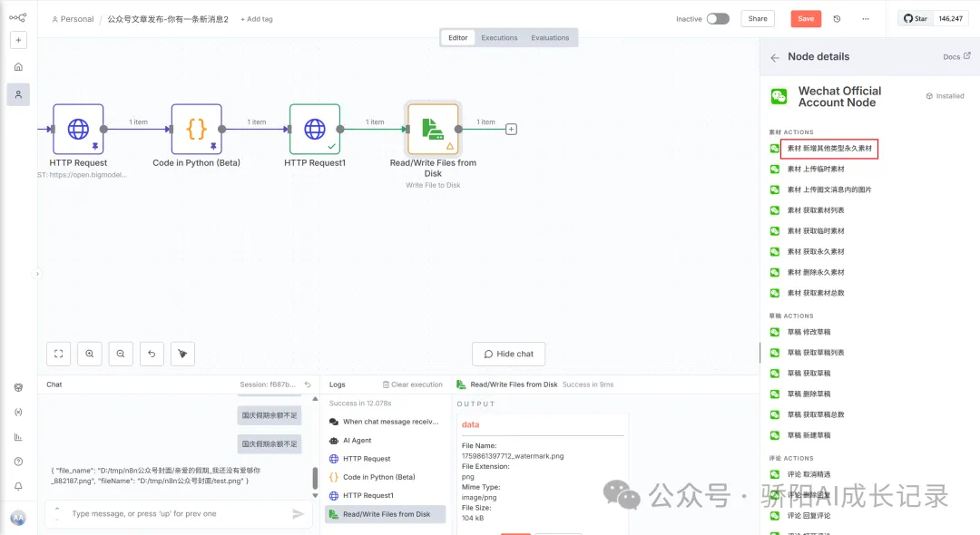Select Read/Write Files from Disk log entry

tap(385, 514)
